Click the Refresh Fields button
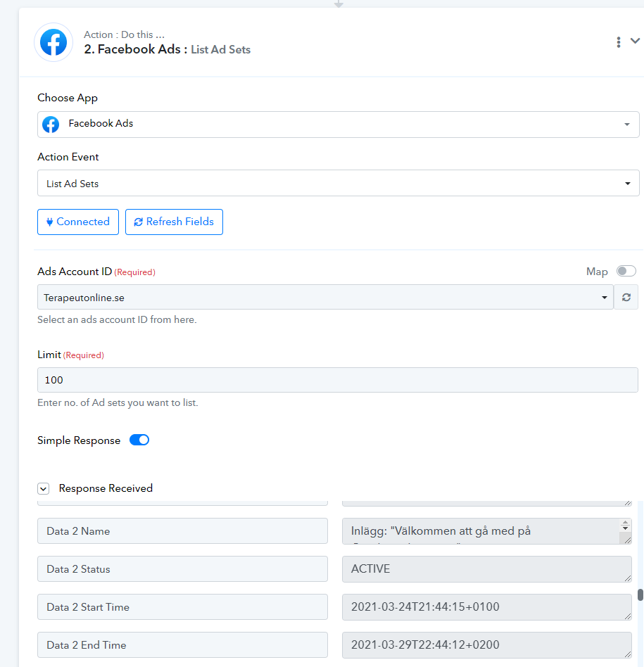Screen dimensions: 644x667 click(174, 222)
